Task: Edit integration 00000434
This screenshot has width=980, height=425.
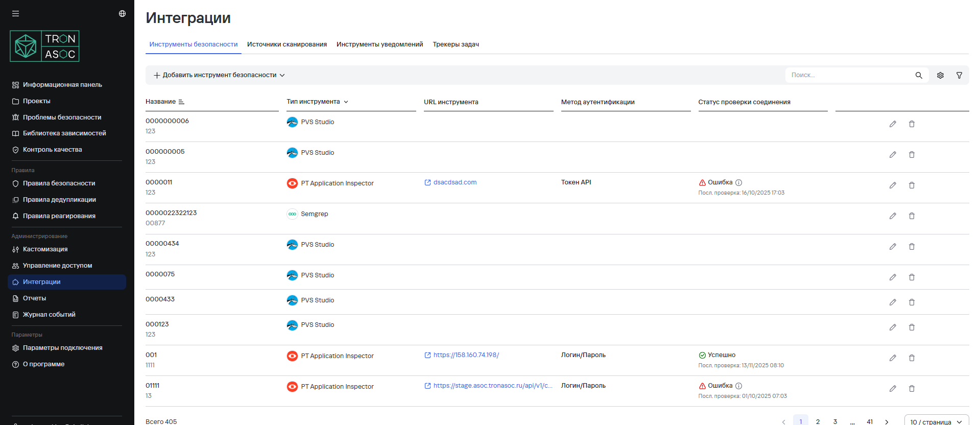Action: [893, 247]
